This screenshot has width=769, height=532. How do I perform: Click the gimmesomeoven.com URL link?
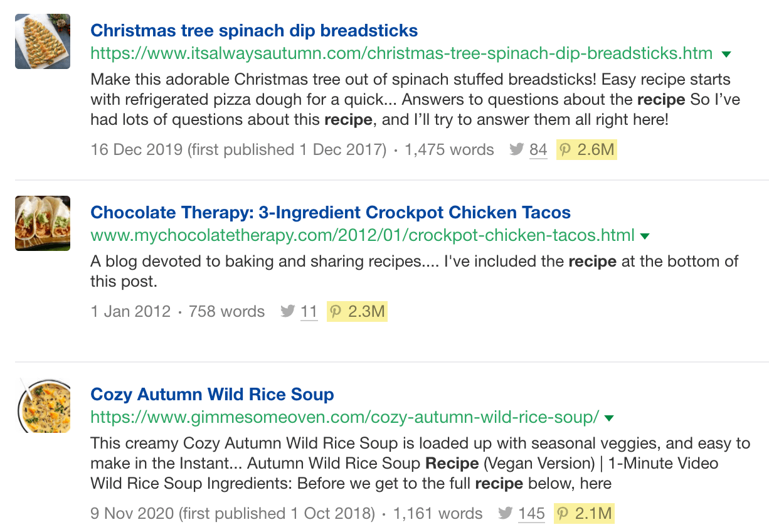pos(344,417)
